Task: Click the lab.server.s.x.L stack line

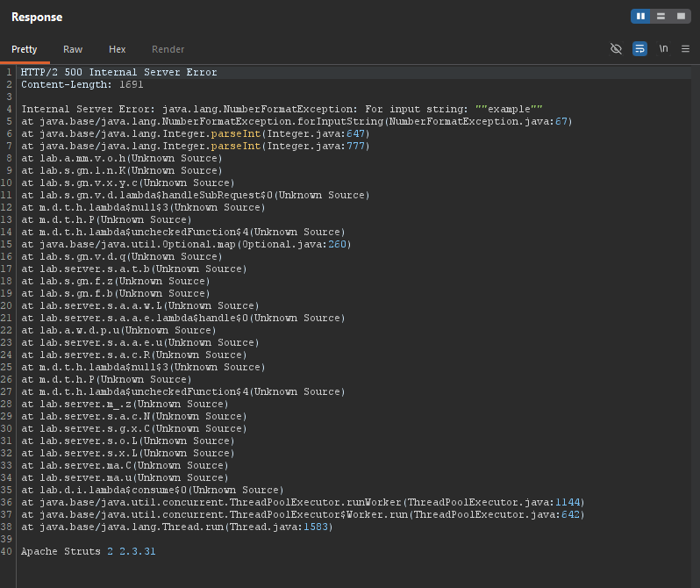Action: (128, 453)
